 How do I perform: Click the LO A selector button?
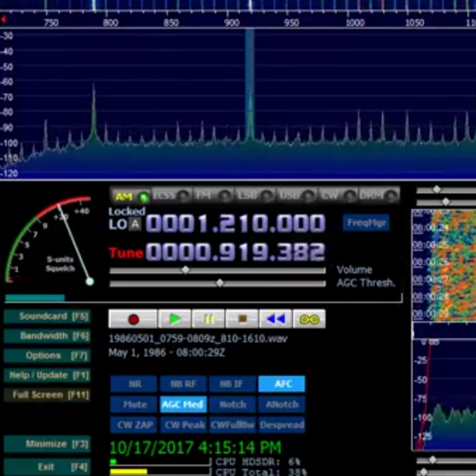(x=135, y=225)
